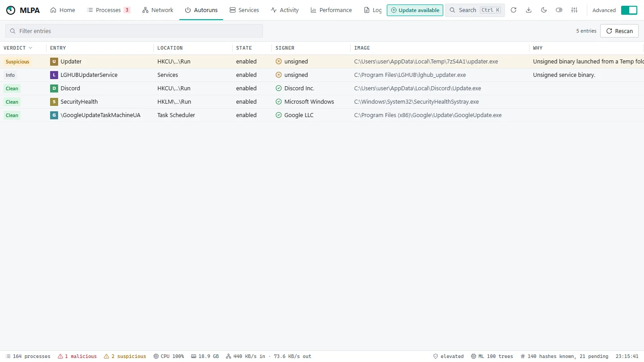Click the GoogleUpdateTaskMachineUA G icon
The height and width of the screenshot is (362, 644).
click(x=54, y=115)
